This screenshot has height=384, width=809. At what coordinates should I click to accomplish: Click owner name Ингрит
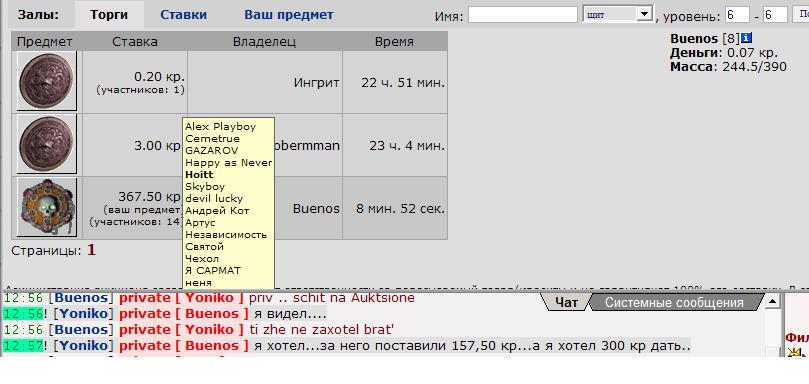316,83
